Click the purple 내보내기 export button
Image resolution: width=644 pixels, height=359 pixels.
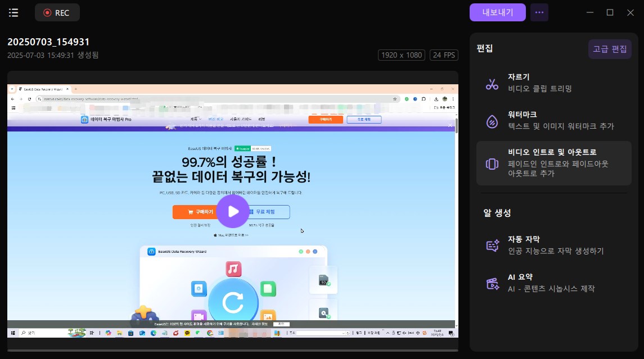497,12
